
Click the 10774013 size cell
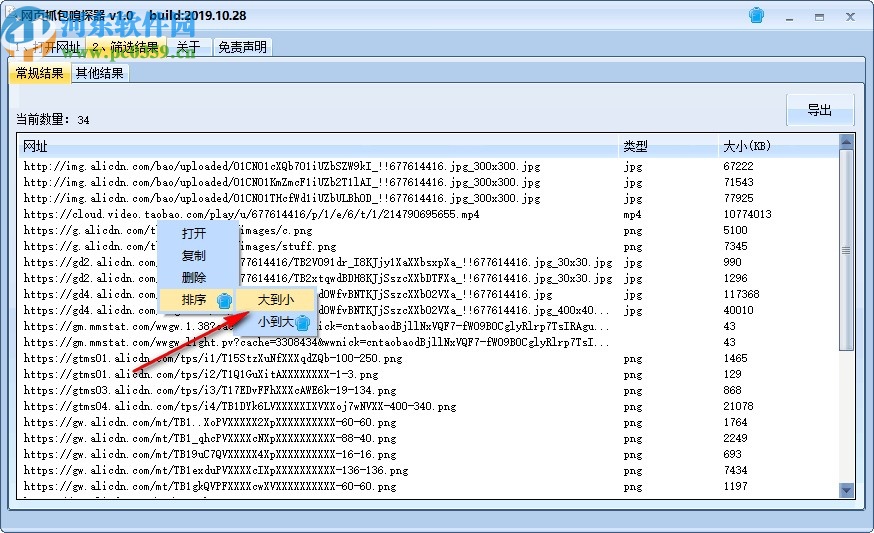point(747,214)
